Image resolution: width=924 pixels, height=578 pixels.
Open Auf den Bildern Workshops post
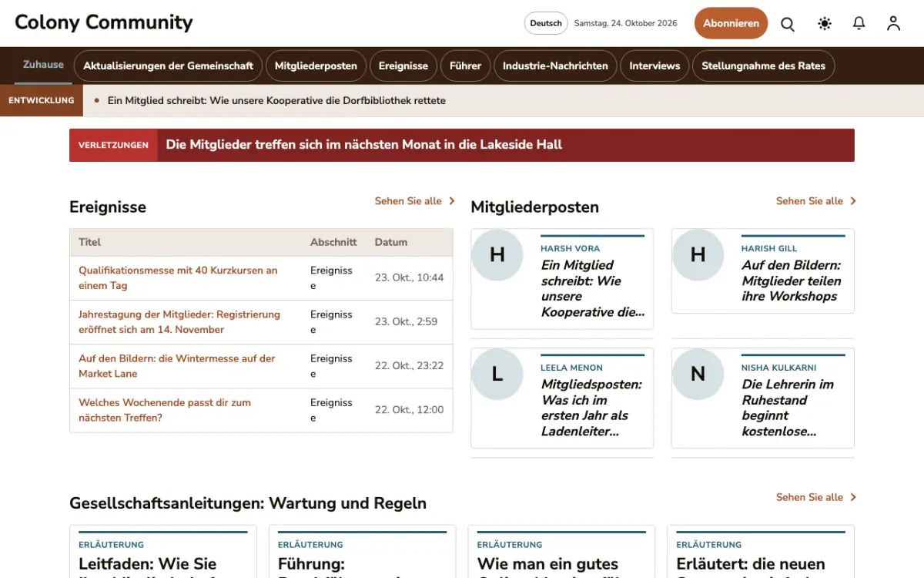pos(791,281)
